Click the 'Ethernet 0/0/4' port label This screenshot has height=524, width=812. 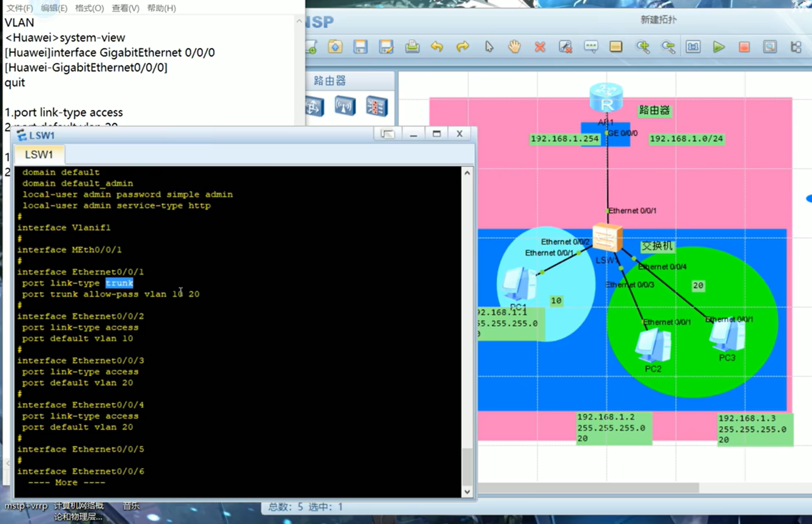(662, 266)
